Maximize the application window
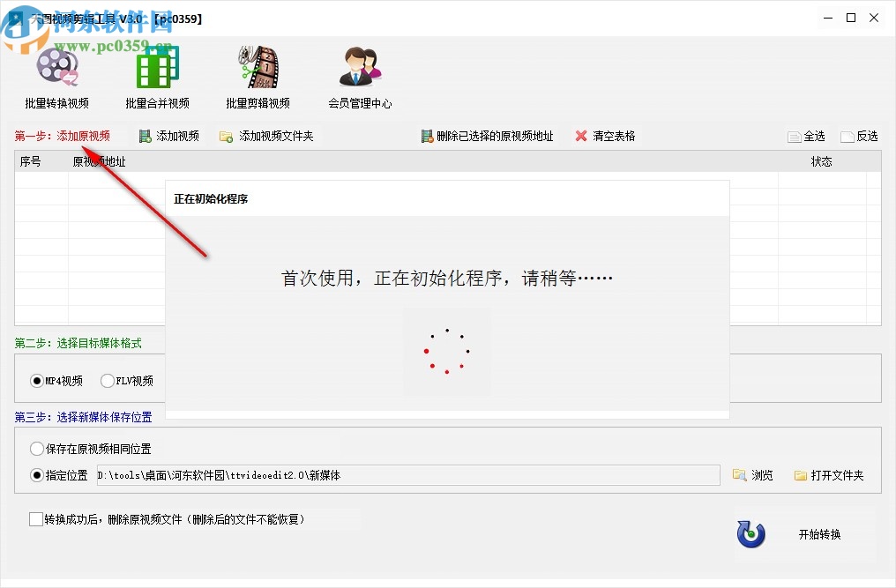The width and height of the screenshot is (896, 588). 851,19
